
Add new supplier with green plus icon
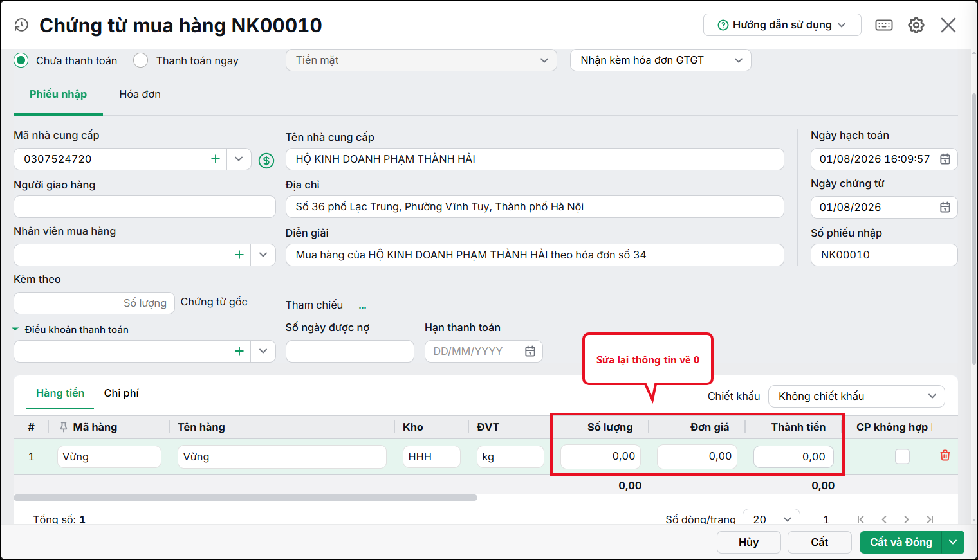pos(216,159)
